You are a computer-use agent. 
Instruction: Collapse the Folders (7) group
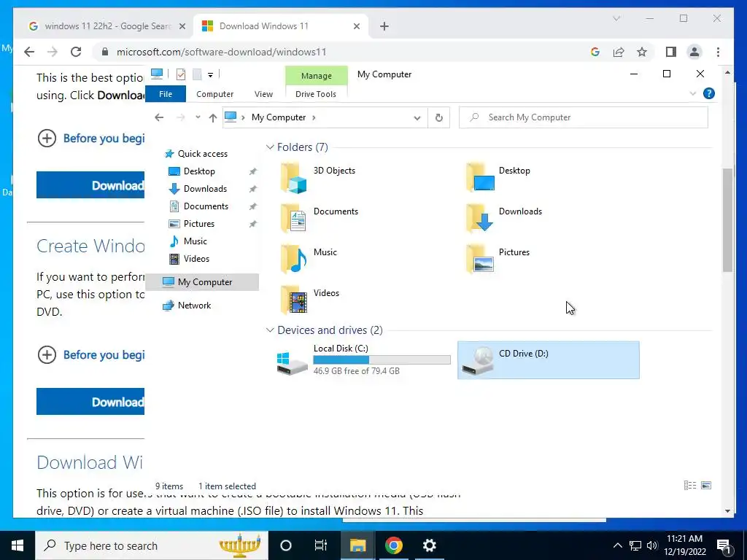pos(270,147)
